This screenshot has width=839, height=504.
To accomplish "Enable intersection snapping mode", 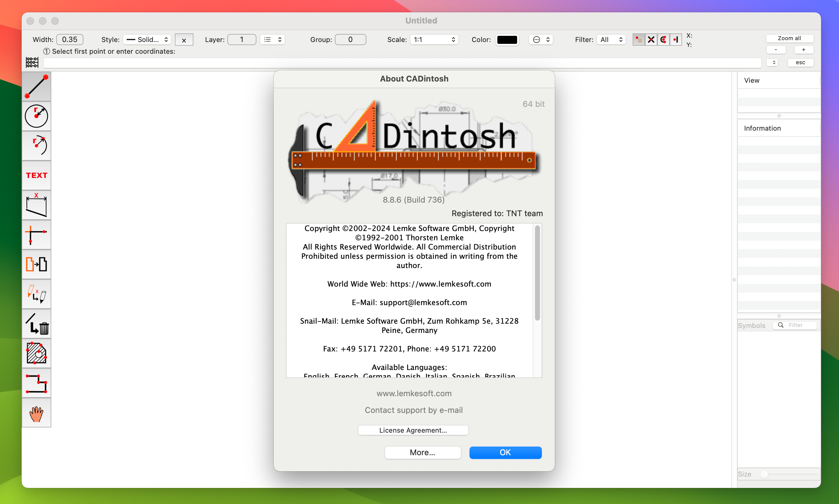I will click(651, 40).
